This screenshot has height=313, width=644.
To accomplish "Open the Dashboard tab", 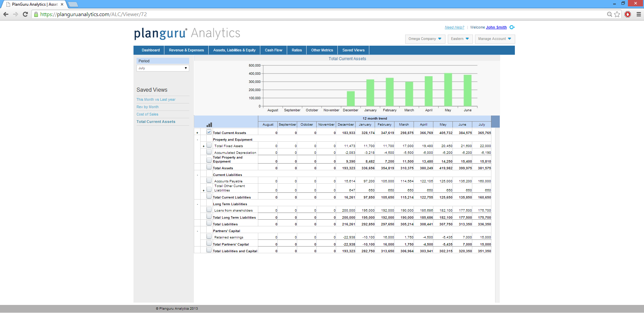I will pos(151,50).
